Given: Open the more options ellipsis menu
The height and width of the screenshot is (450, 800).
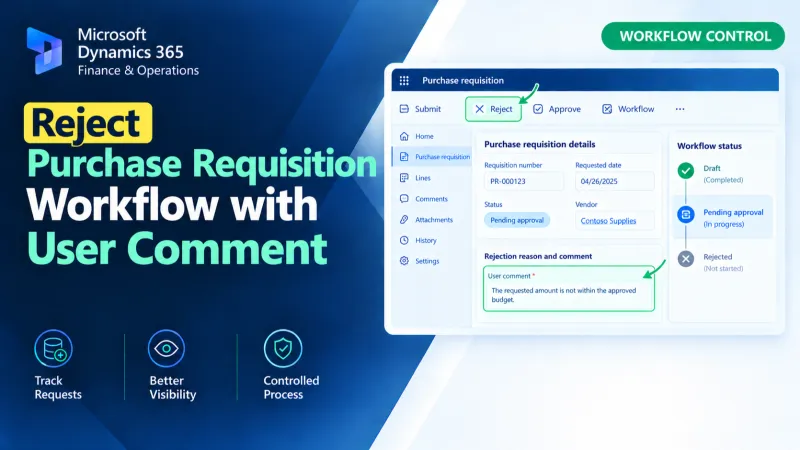Looking at the screenshot, I should point(680,109).
